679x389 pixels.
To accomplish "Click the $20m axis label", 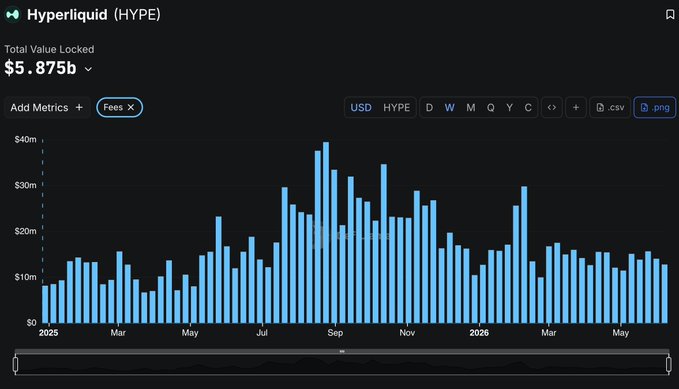I will (x=25, y=231).
